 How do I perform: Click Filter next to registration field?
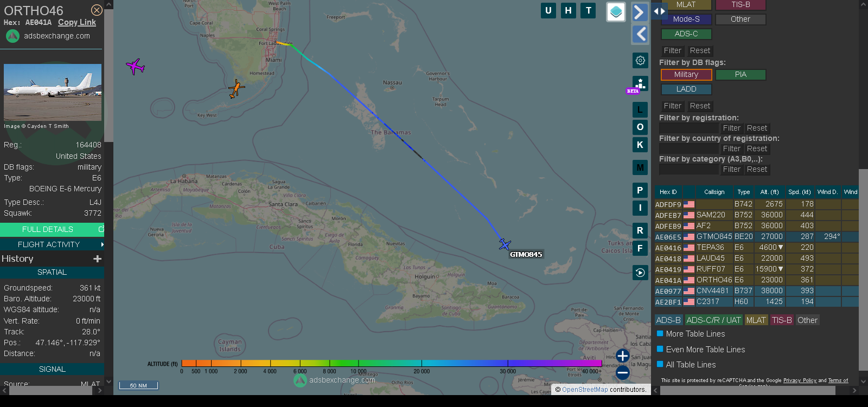[731, 128]
